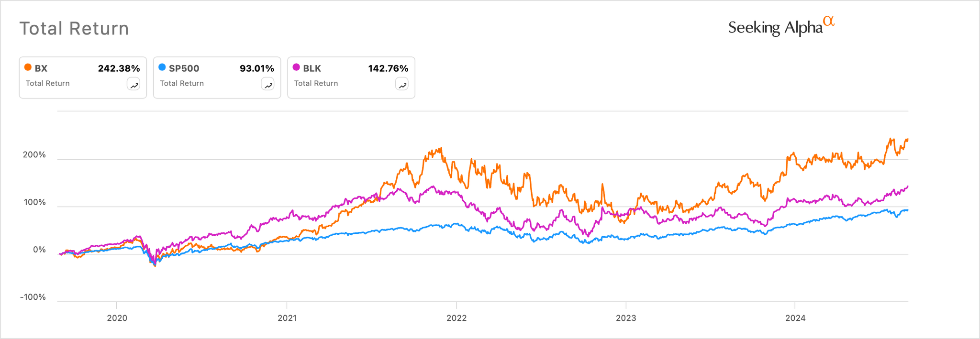Click the orange BX legend dot
Screen dimensions: 980x339
pyautogui.click(x=28, y=67)
